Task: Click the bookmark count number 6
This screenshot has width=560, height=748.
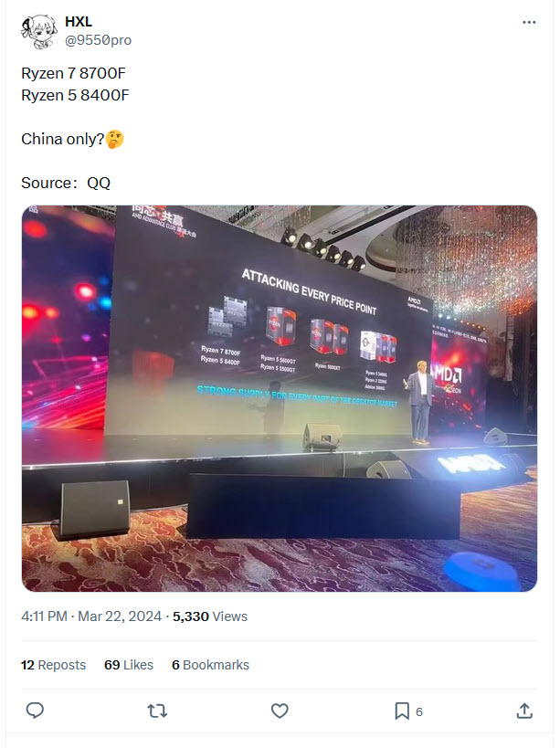Action: click(418, 711)
